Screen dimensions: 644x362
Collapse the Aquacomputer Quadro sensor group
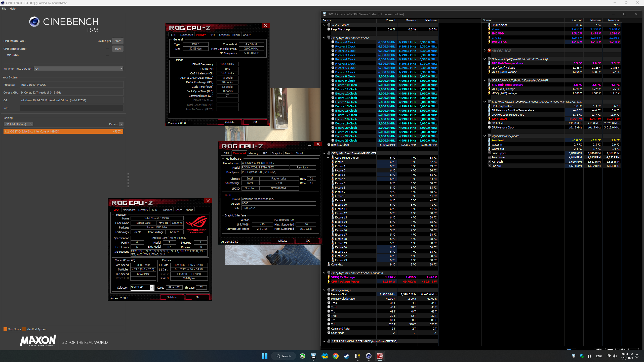tap(485, 136)
